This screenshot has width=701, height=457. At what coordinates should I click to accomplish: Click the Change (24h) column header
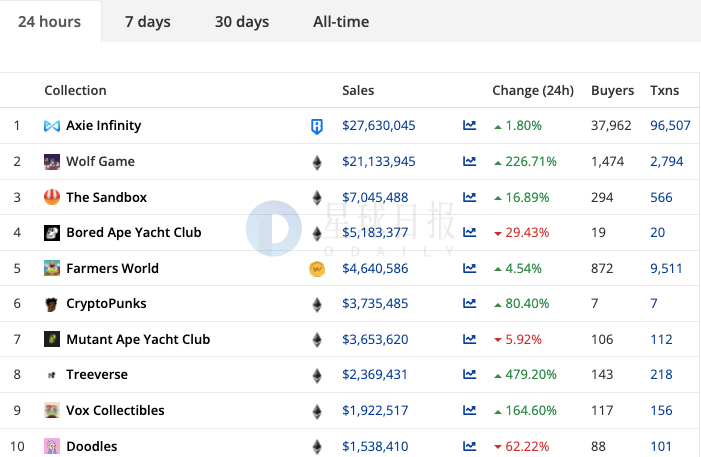(533, 90)
